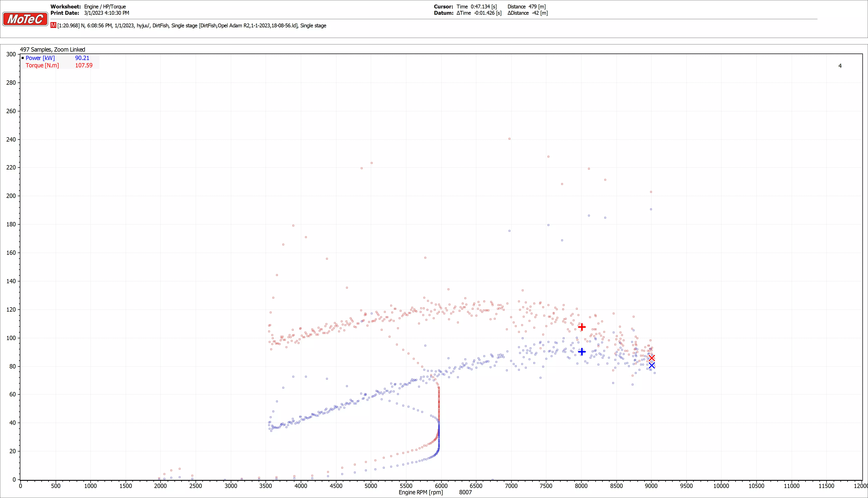Click the red M session marker icon
The height and width of the screenshot is (498, 868).
click(53, 25)
